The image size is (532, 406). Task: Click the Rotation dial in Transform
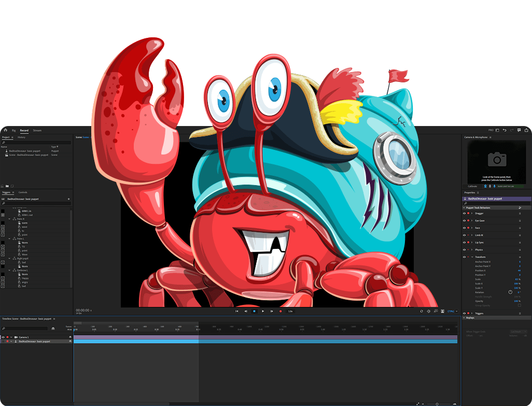pyautogui.click(x=510, y=292)
